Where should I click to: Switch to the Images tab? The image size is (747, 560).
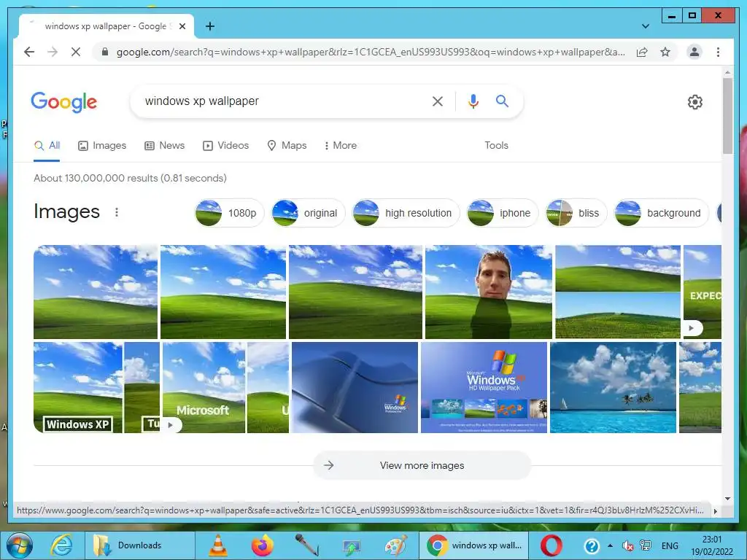coord(102,146)
